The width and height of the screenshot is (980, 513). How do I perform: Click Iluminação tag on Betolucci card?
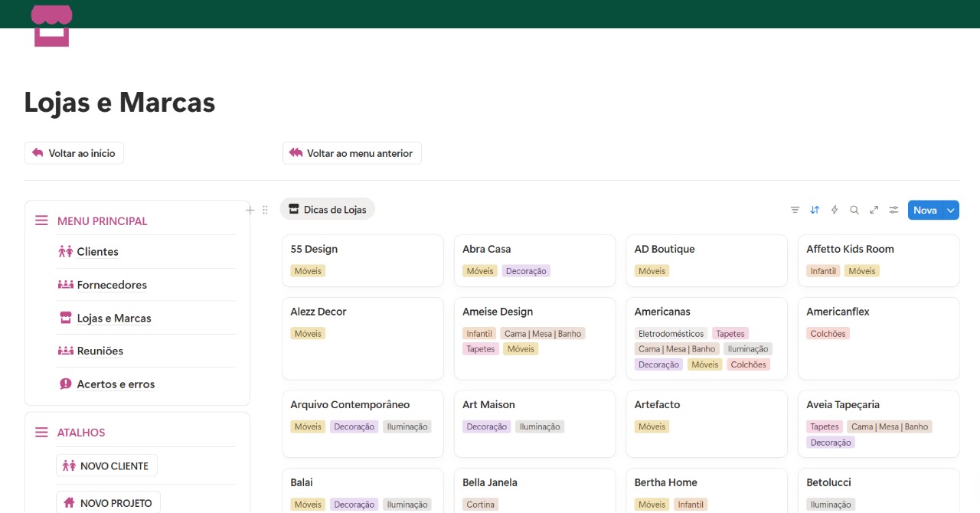tap(831, 505)
